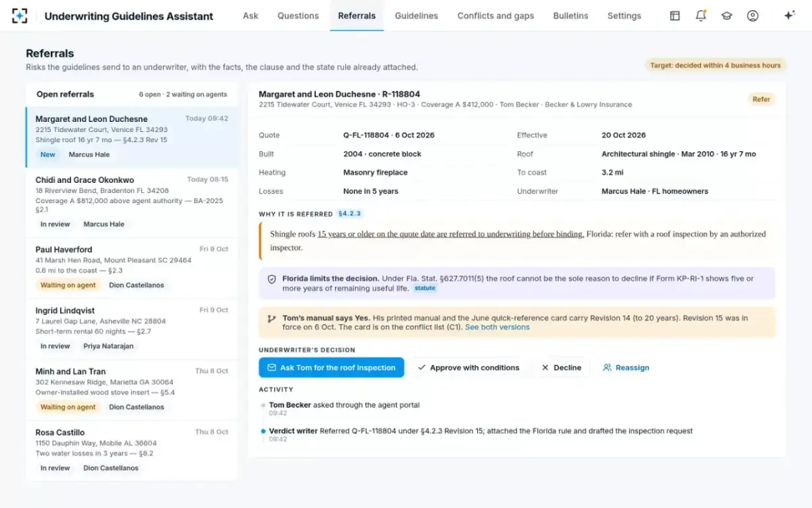This screenshot has width=812, height=508.
Task: Click checkmark icon on Approve with conditions
Action: (x=422, y=368)
